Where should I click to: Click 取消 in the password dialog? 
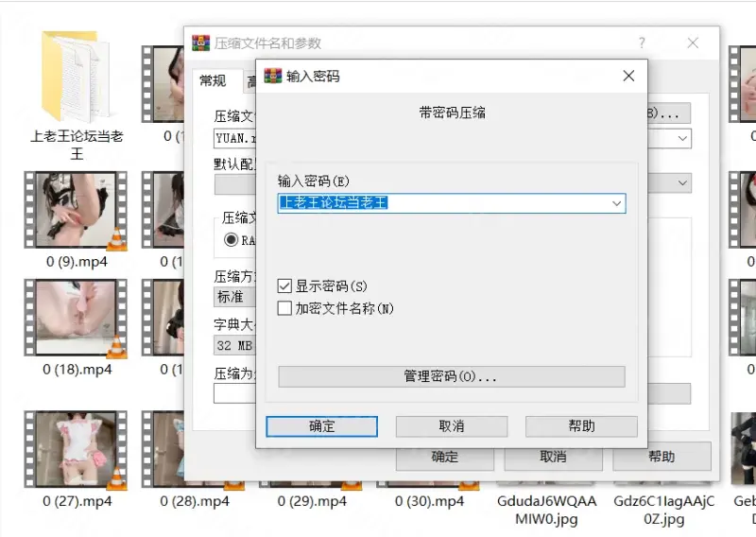pyautogui.click(x=452, y=426)
